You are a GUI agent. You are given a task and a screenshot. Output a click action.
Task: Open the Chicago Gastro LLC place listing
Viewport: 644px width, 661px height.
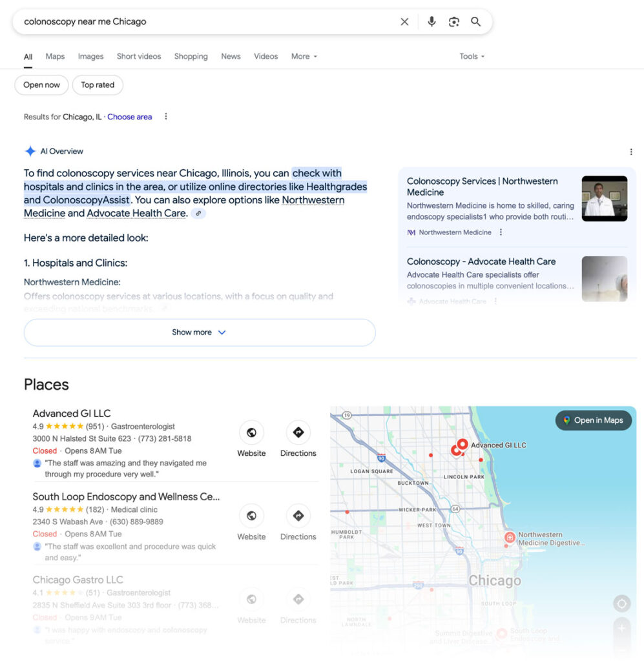coord(78,580)
